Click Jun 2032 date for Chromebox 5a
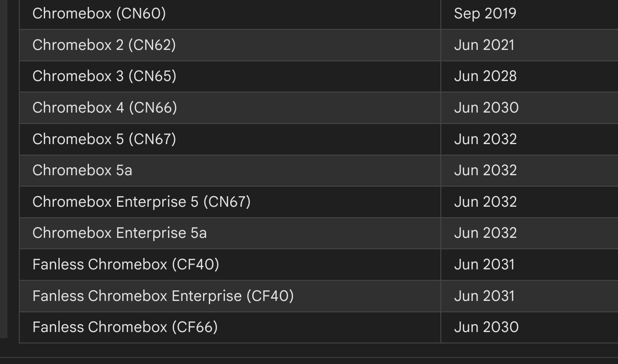Viewport: 618px width, 364px height. pos(485,170)
